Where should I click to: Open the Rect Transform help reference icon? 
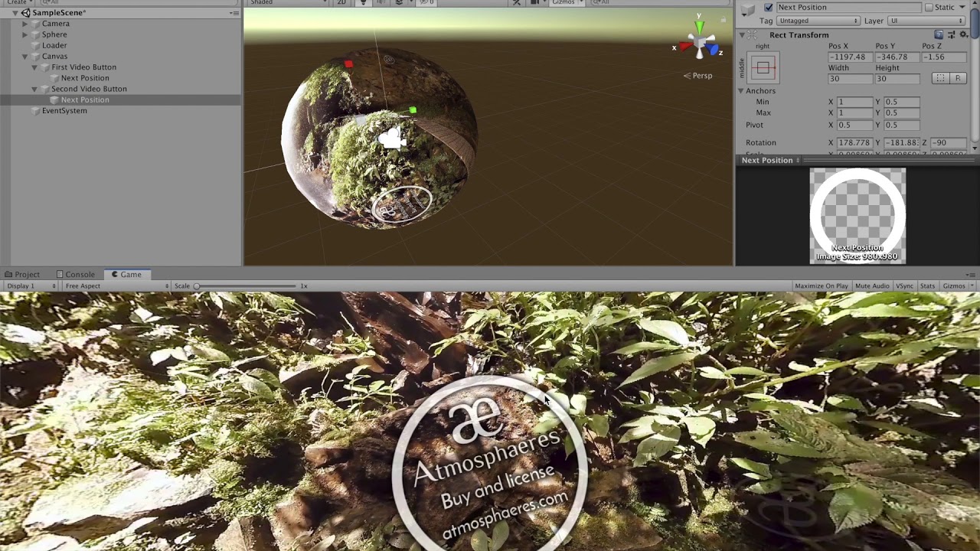939,34
